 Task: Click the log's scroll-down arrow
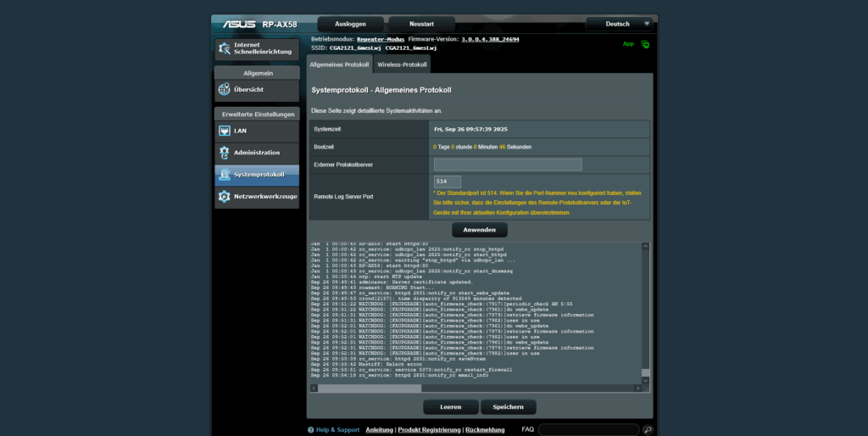645,381
